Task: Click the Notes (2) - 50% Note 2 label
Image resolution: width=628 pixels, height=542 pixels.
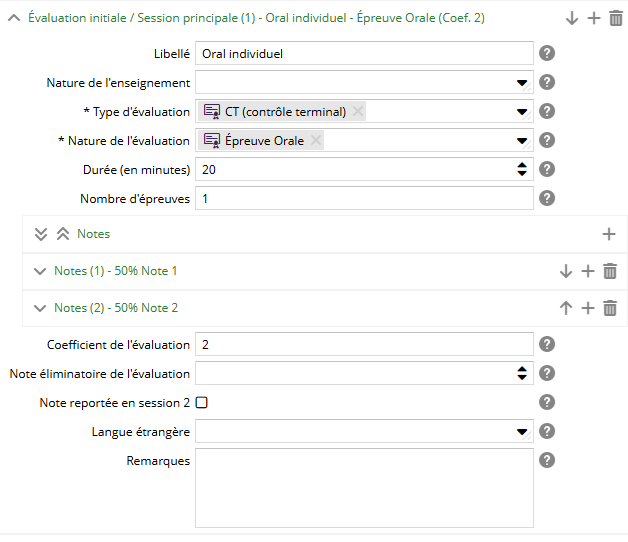Action: pos(115,308)
